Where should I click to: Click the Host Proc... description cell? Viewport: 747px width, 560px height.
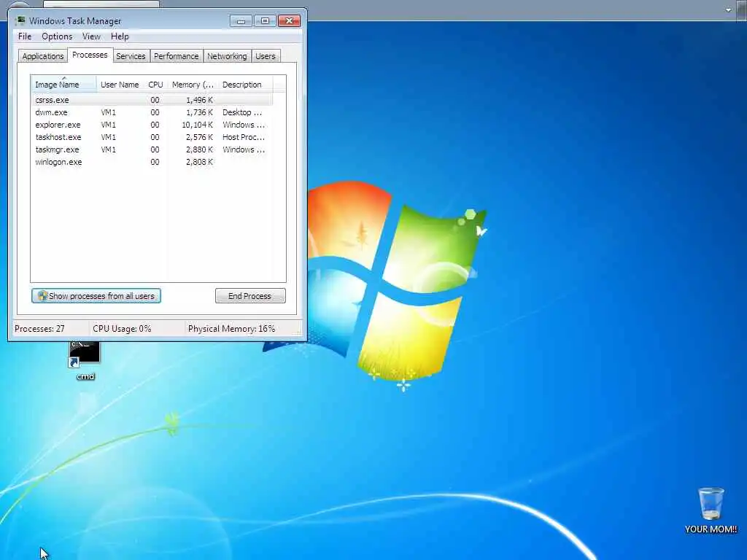pyautogui.click(x=244, y=137)
